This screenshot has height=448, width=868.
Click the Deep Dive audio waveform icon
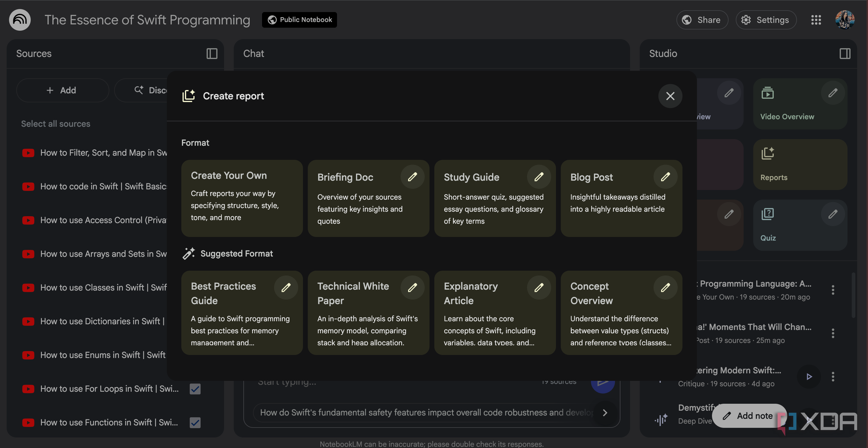[661, 420]
